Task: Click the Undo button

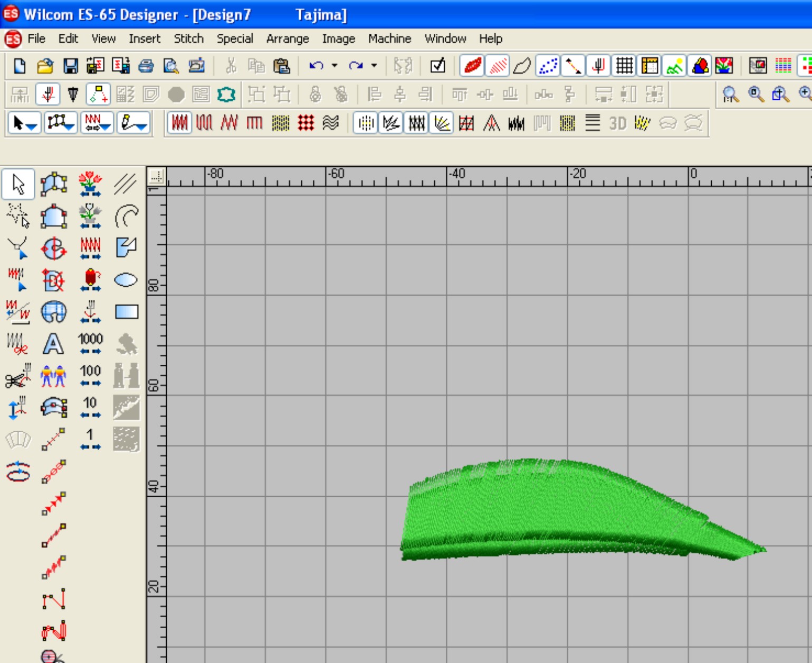Action: click(316, 66)
